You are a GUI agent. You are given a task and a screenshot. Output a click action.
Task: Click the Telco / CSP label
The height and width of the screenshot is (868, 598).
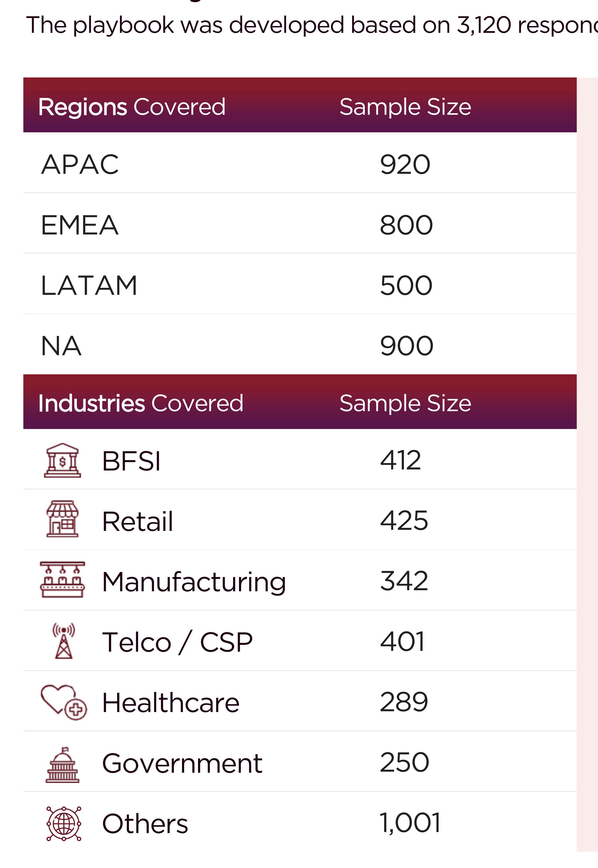(x=178, y=642)
